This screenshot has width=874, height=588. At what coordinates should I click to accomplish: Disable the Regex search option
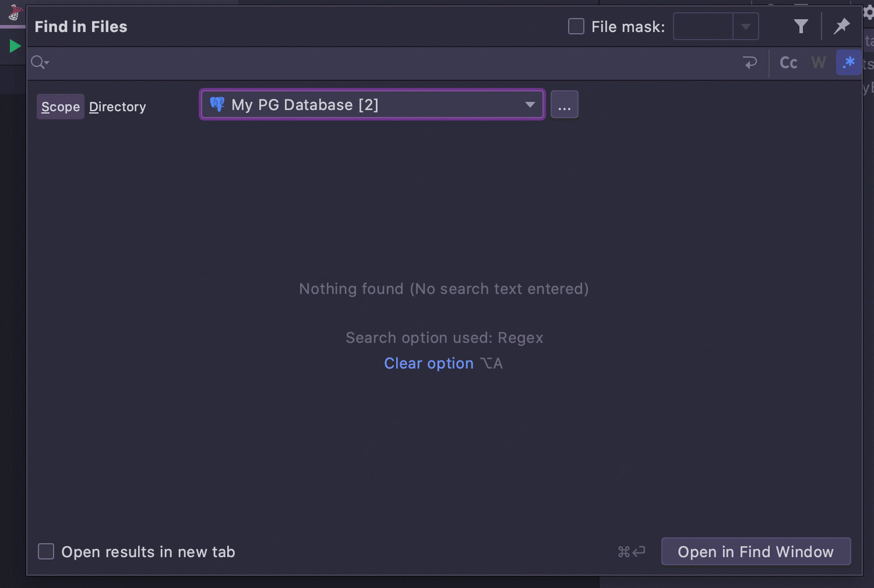click(x=848, y=62)
